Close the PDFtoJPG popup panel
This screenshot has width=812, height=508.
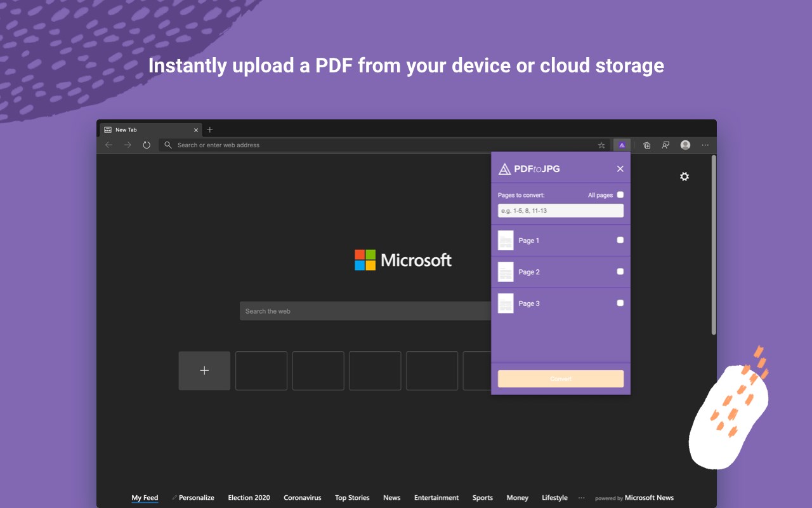click(620, 169)
